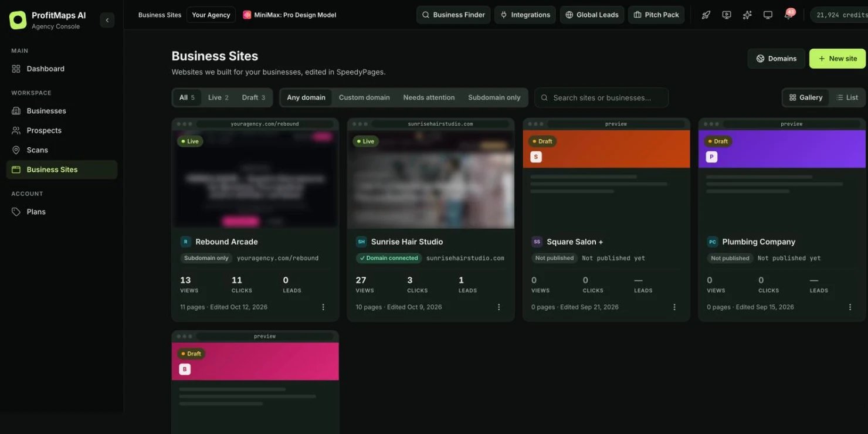This screenshot has width=868, height=434.
Task: Select Business Sites in the sidebar
Action: point(62,169)
